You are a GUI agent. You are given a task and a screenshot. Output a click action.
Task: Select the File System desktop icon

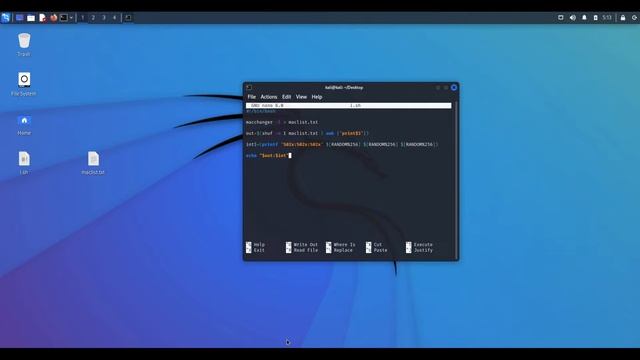coord(24,84)
